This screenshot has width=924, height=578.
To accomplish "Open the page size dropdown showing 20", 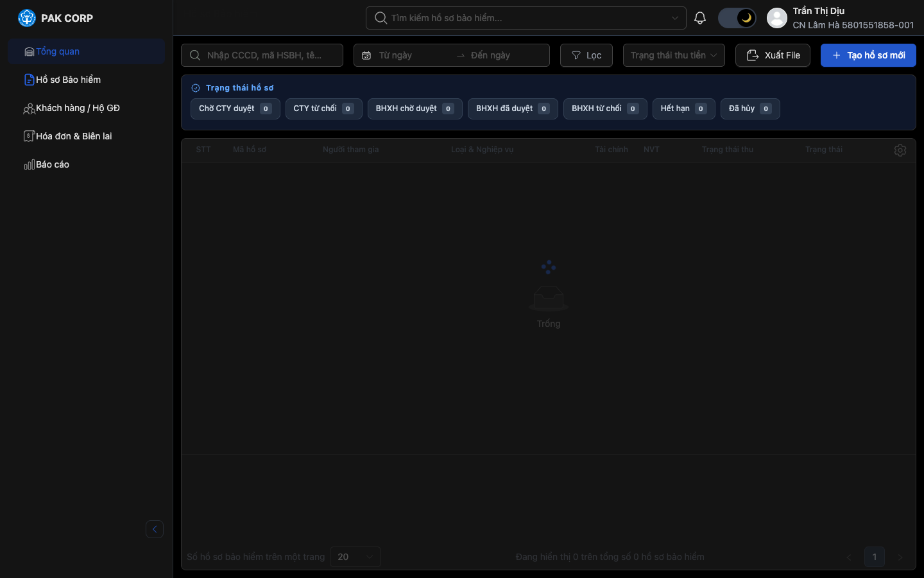I will tap(355, 557).
